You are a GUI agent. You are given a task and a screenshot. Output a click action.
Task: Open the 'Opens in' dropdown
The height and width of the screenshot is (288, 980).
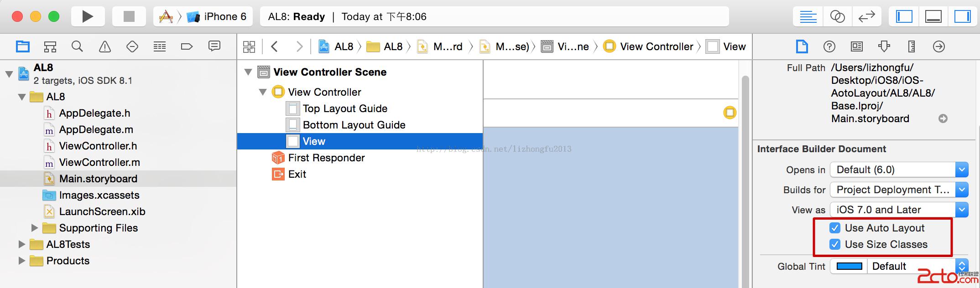point(899,170)
